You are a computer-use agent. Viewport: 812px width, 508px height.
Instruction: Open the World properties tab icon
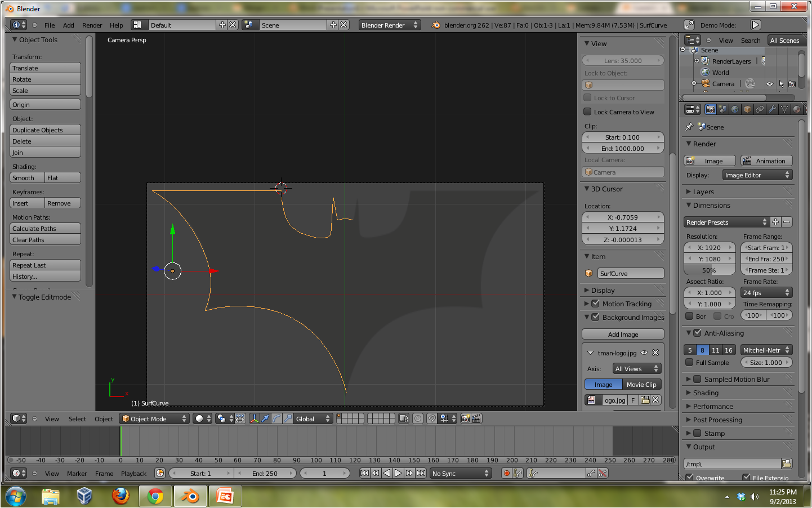click(735, 109)
